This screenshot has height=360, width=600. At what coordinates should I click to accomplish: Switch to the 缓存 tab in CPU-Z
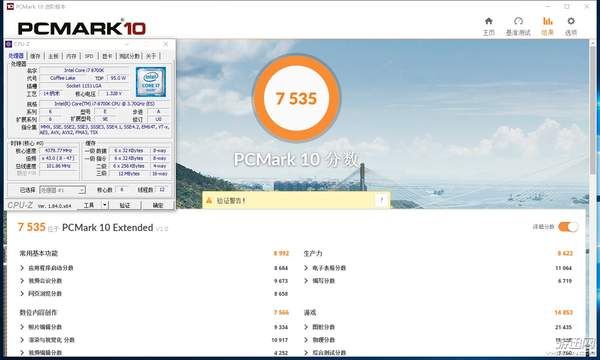(35, 56)
